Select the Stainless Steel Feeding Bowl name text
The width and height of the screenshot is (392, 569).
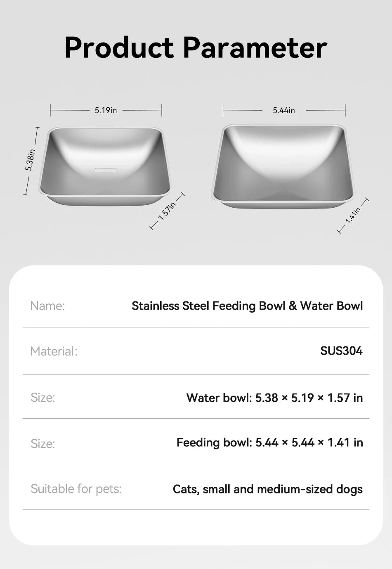tap(247, 306)
